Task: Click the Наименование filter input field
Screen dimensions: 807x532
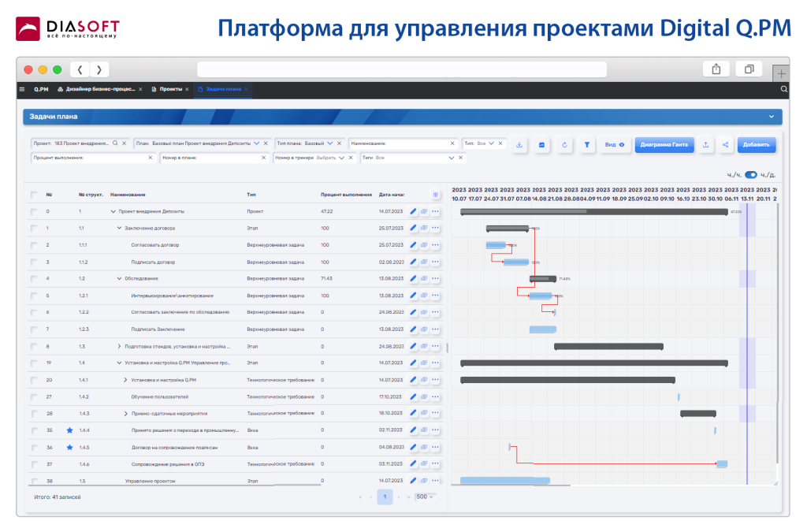Action: [x=402, y=143]
